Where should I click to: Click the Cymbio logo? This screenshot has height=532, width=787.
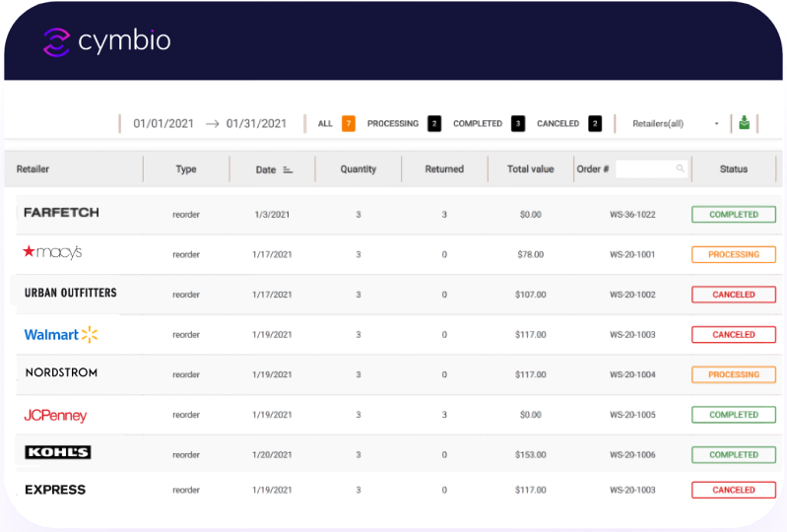tap(107, 40)
